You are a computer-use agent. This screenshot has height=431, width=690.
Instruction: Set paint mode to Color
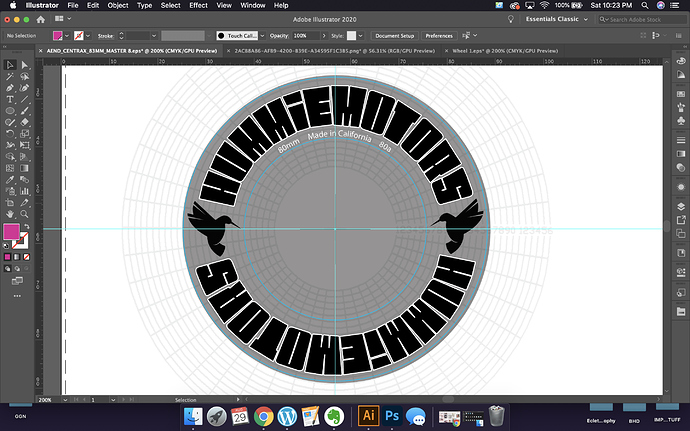7,257
